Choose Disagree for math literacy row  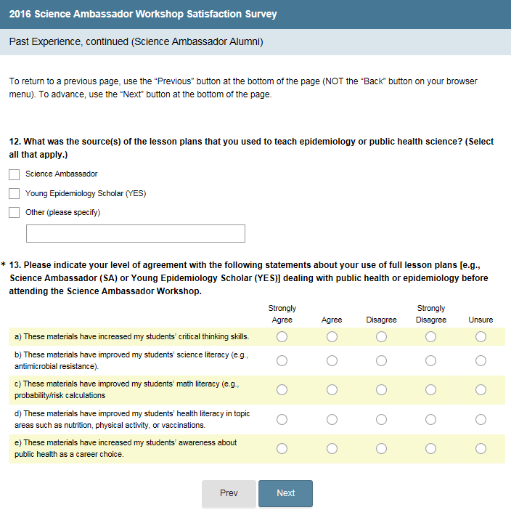pos(381,390)
